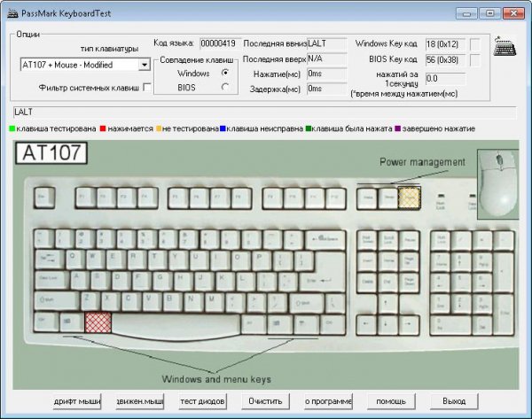The width and height of the screenshot is (532, 419).
Task: Click the движен.мыши button
Action: pyautogui.click(x=140, y=401)
